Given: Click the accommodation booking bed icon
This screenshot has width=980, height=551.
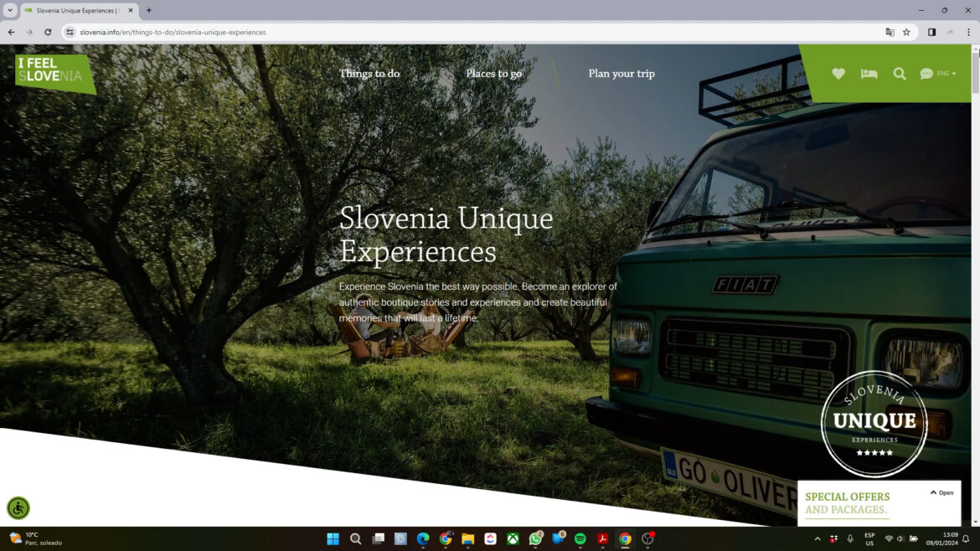Looking at the screenshot, I should [869, 74].
